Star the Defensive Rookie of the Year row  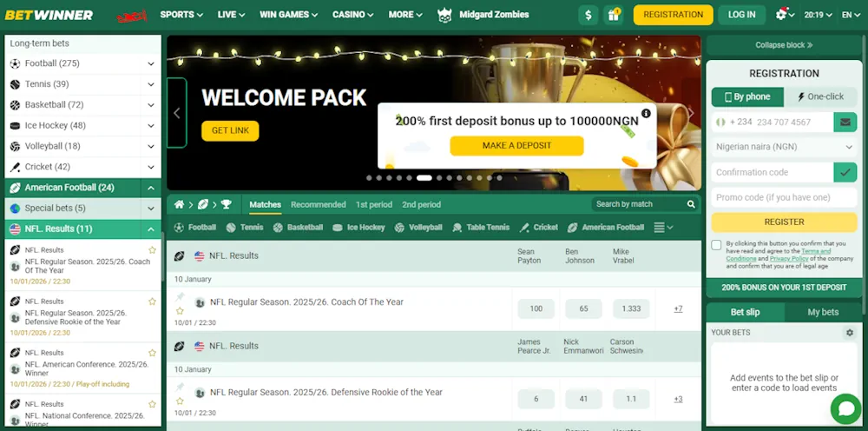pyautogui.click(x=180, y=401)
